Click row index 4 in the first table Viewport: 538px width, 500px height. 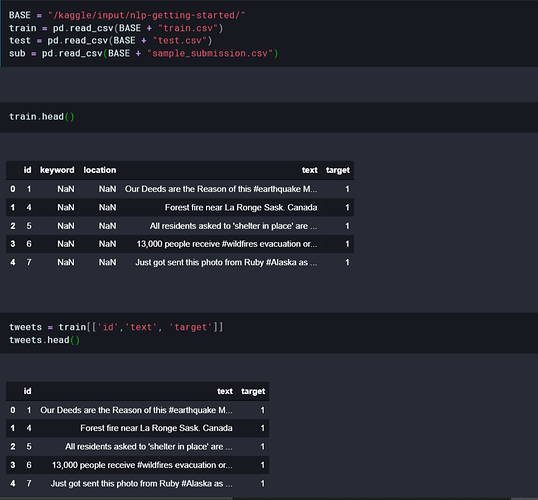(x=13, y=263)
